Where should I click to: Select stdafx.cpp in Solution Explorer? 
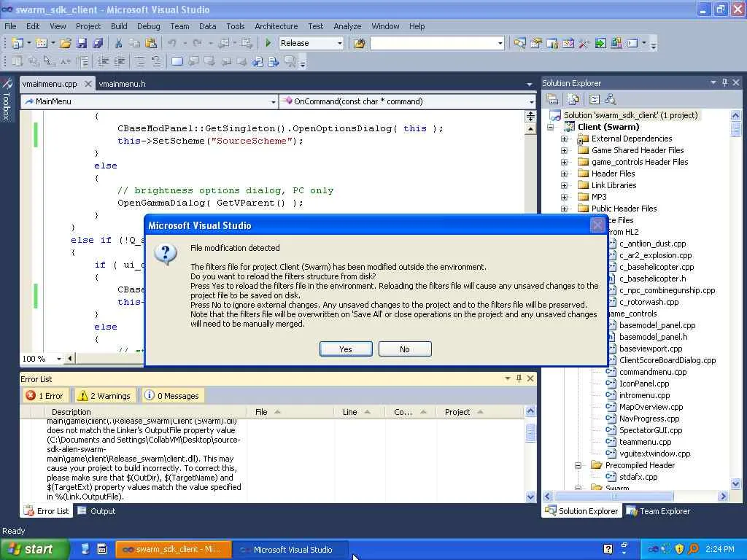[638, 477]
